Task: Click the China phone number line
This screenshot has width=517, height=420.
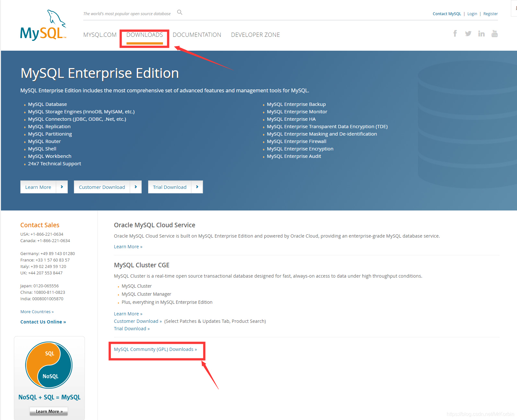Action: click(43, 292)
